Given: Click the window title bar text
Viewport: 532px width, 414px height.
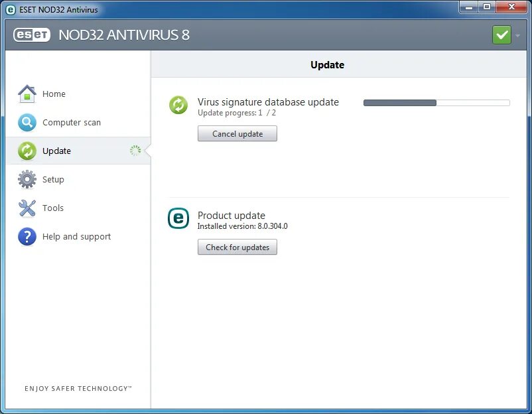Looking at the screenshot, I should [x=60, y=9].
